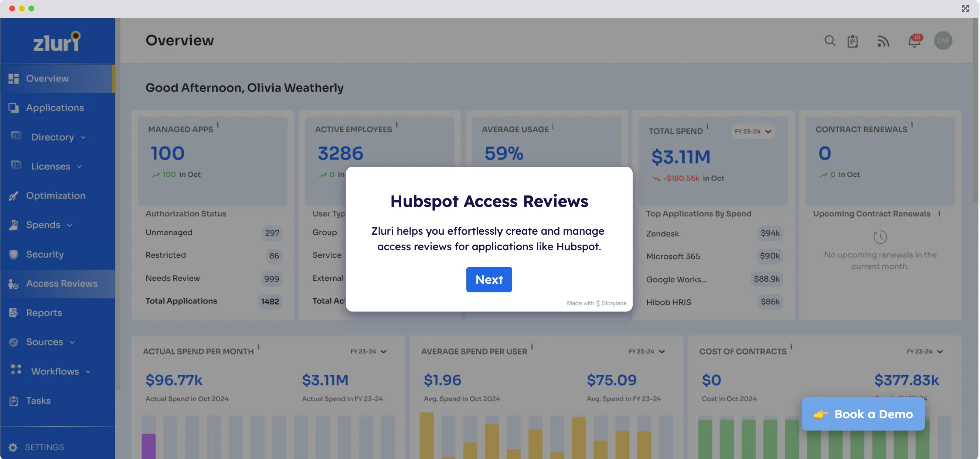Open Cost of Contracts FY dropdown
Image resolution: width=980 pixels, height=459 pixels.
pos(925,351)
